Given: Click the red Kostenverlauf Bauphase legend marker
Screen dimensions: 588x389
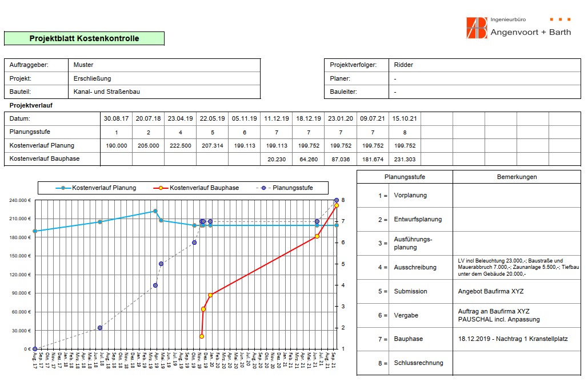Looking at the screenshot, I should click(x=161, y=188).
